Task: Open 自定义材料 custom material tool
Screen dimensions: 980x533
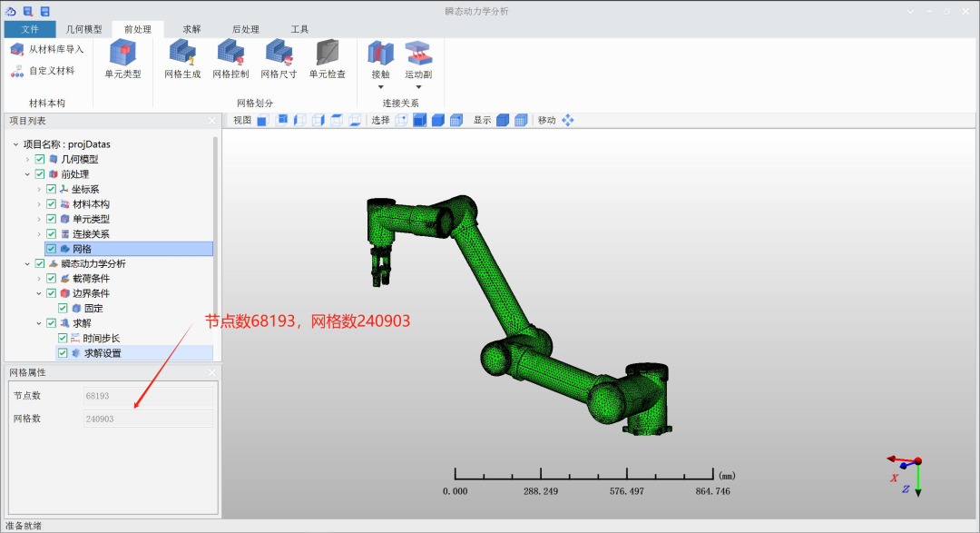Action: pos(44,71)
